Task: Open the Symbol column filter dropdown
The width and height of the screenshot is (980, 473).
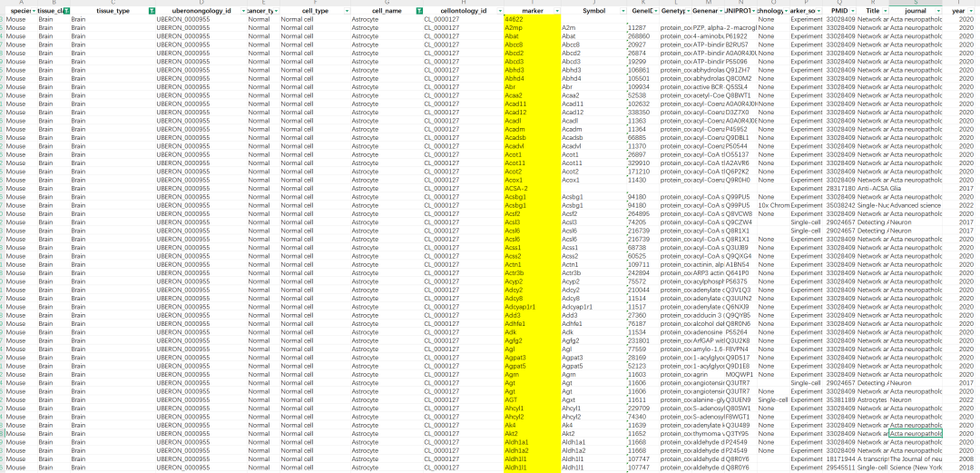Action: pyautogui.click(x=622, y=12)
